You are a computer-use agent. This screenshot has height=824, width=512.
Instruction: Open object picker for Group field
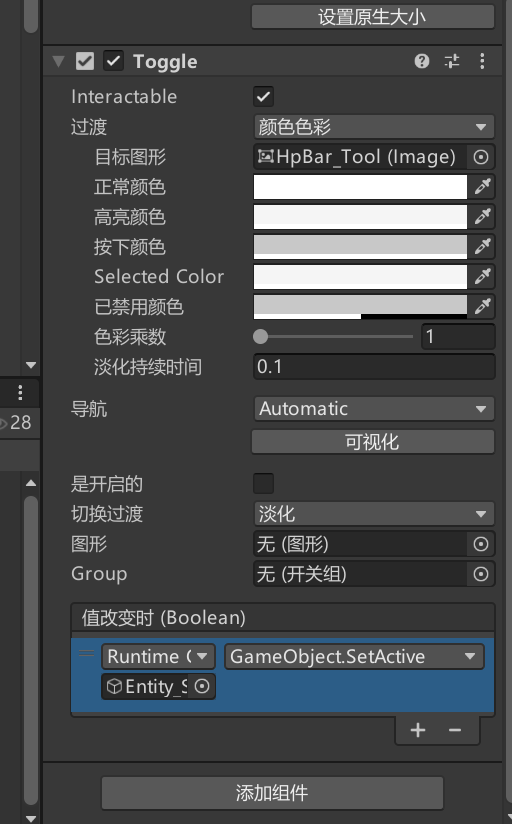pos(480,574)
